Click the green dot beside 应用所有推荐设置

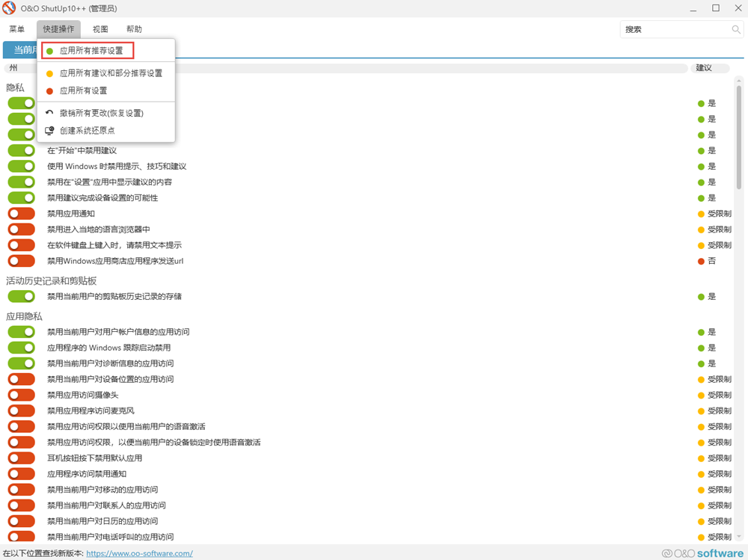coord(49,51)
